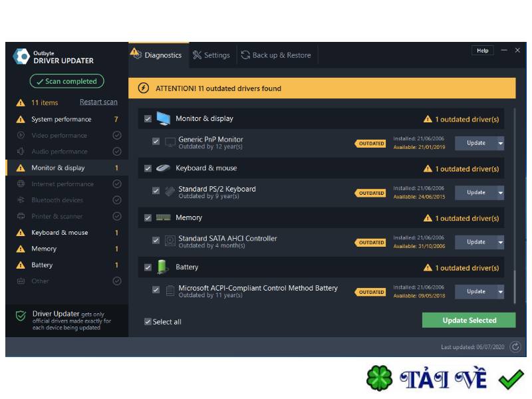
Task: Open Update dropdown arrow for Generic PnP Monitor
Action: point(501,143)
